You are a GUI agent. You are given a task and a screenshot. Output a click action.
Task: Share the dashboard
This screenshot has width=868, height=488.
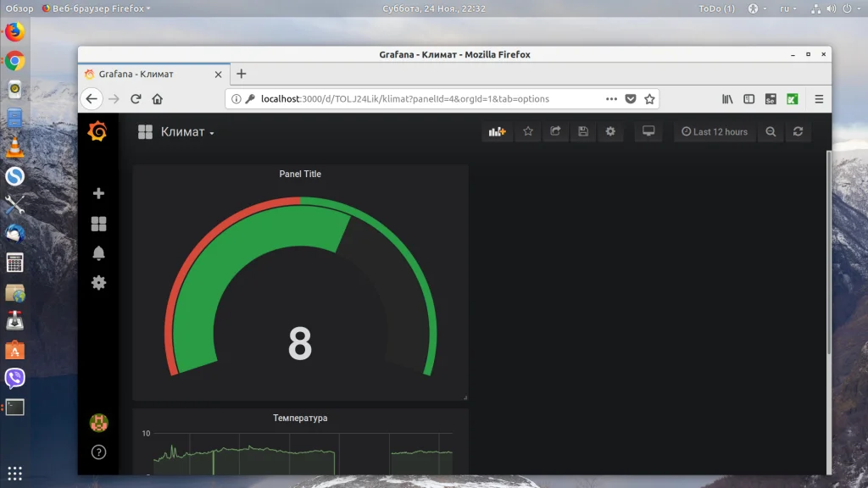coord(555,132)
